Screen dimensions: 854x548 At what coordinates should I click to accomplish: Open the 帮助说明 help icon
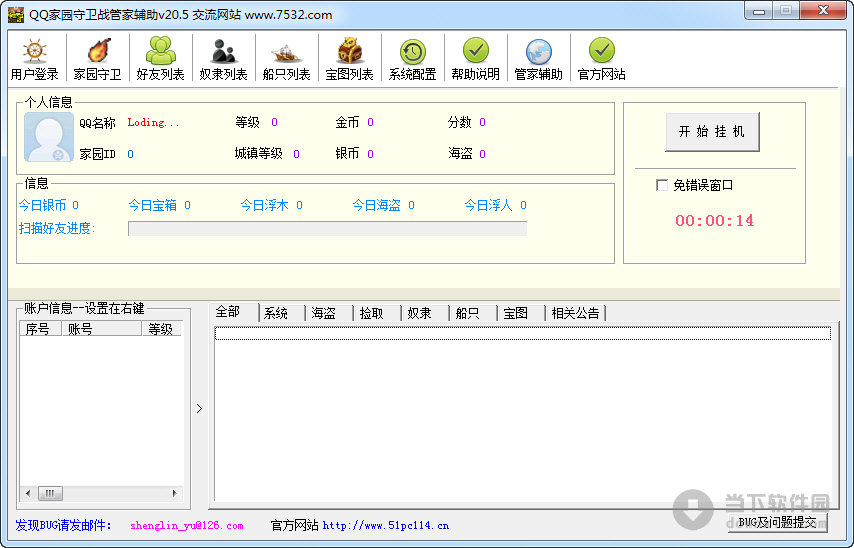(475, 60)
